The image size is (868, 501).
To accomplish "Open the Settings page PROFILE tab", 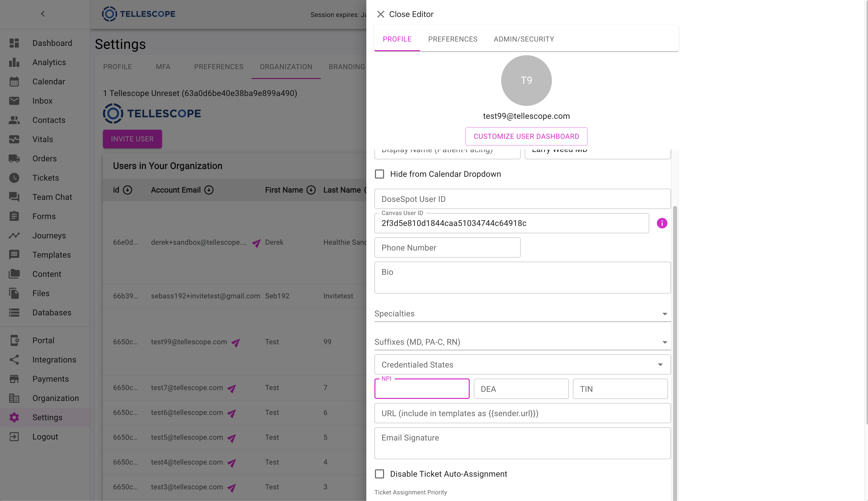I will (x=117, y=67).
